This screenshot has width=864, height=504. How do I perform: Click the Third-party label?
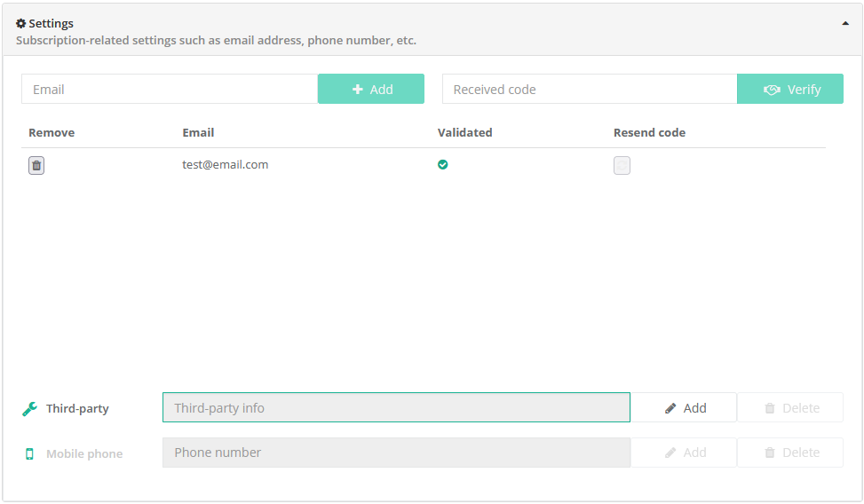77,409
